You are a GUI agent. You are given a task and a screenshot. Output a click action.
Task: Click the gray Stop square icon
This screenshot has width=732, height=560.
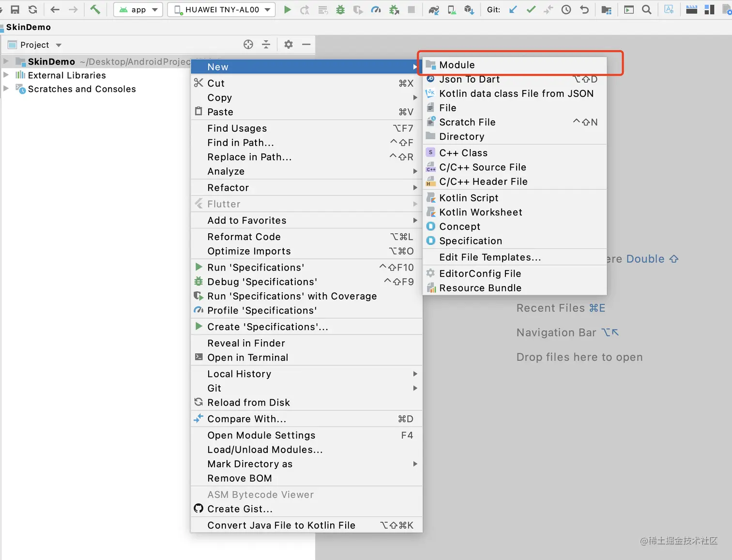pos(412,10)
